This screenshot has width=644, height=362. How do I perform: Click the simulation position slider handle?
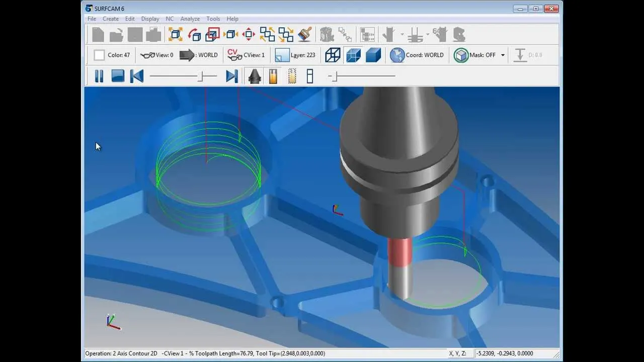pos(201,76)
